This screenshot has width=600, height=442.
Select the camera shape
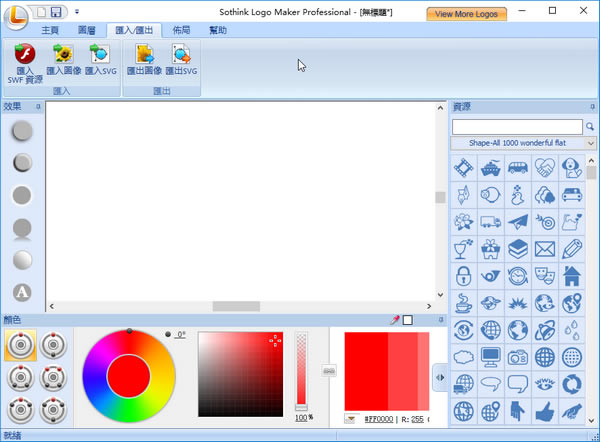click(518, 357)
